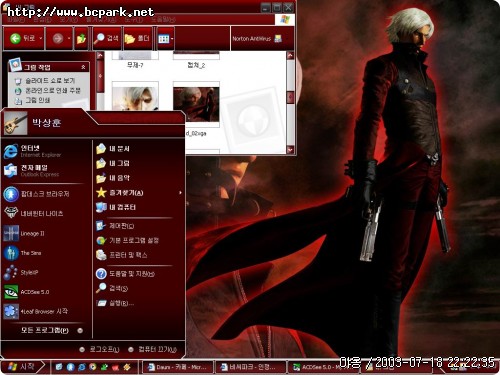The height and width of the screenshot is (375, 500).
Task: Switch to 비씨파크 taskbar window button
Action: point(251,367)
